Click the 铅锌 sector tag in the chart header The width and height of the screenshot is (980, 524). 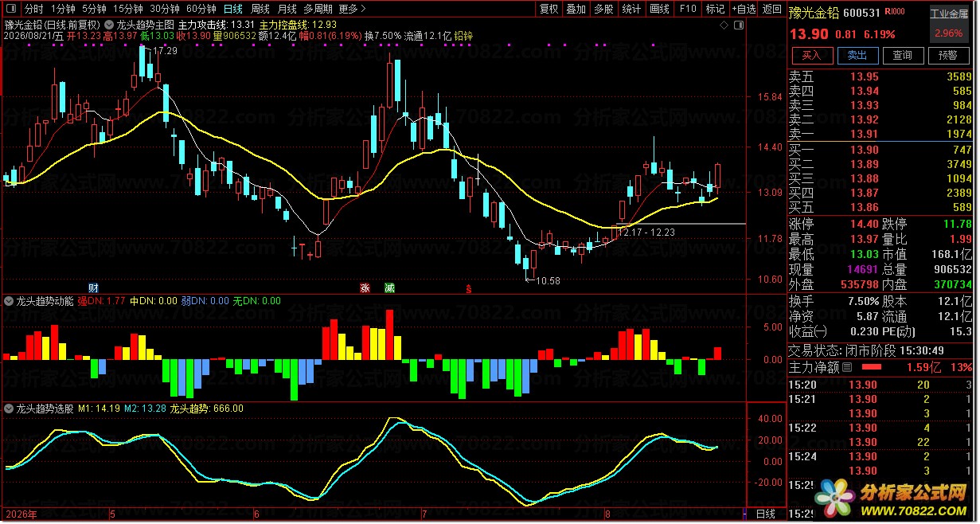click(463, 36)
